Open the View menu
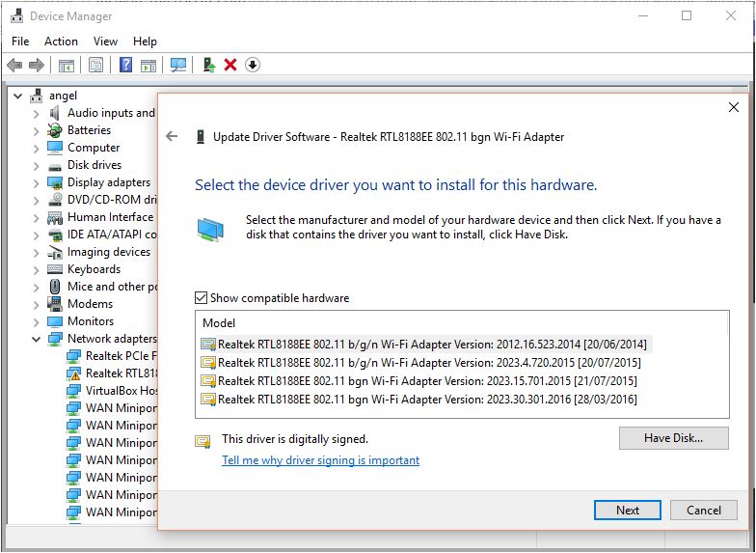756x553 pixels. click(105, 41)
